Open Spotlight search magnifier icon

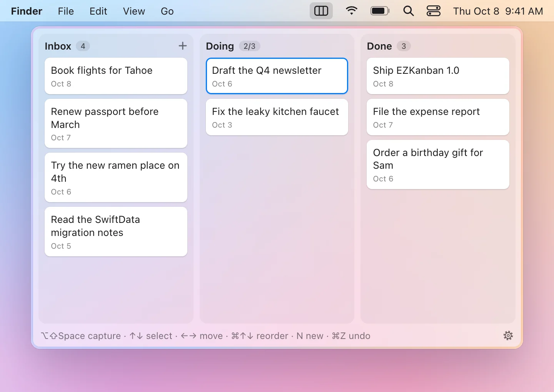[409, 11]
